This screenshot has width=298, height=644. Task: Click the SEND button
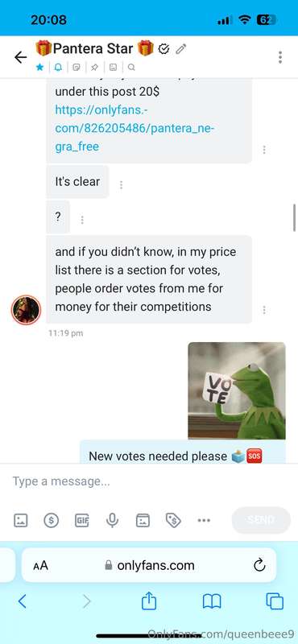click(262, 520)
